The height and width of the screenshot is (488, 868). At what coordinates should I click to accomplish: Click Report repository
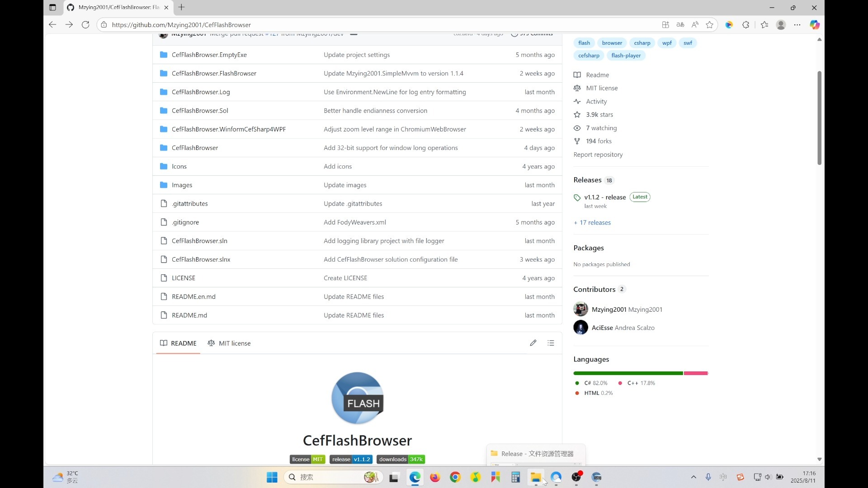pyautogui.click(x=598, y=155)
